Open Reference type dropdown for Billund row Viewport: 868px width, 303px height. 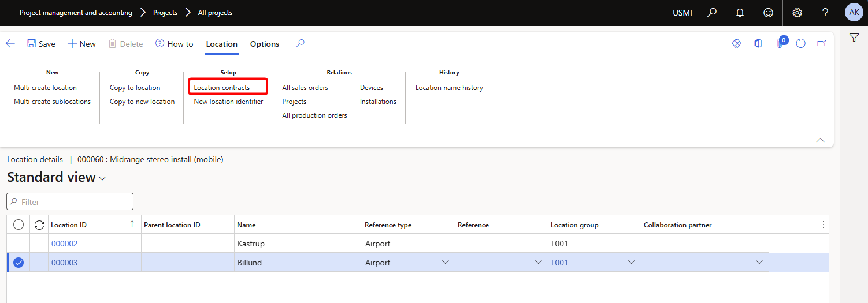446,263
